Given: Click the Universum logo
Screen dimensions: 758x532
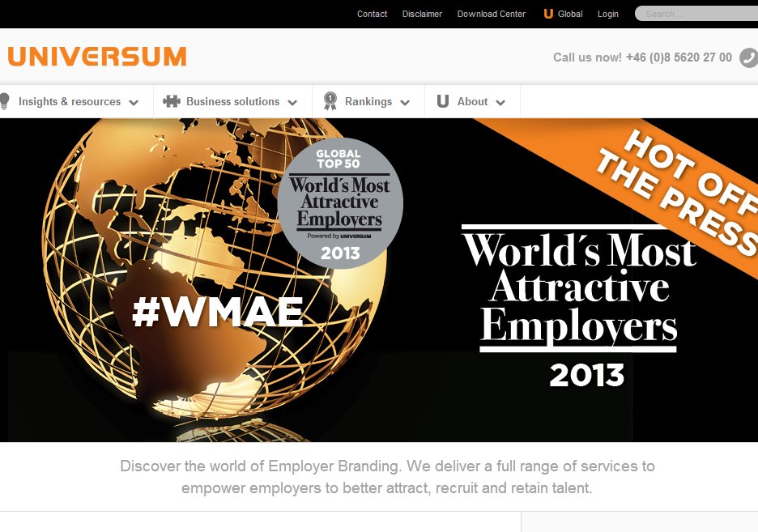Looking at the screenshot, I should point(96,57).
